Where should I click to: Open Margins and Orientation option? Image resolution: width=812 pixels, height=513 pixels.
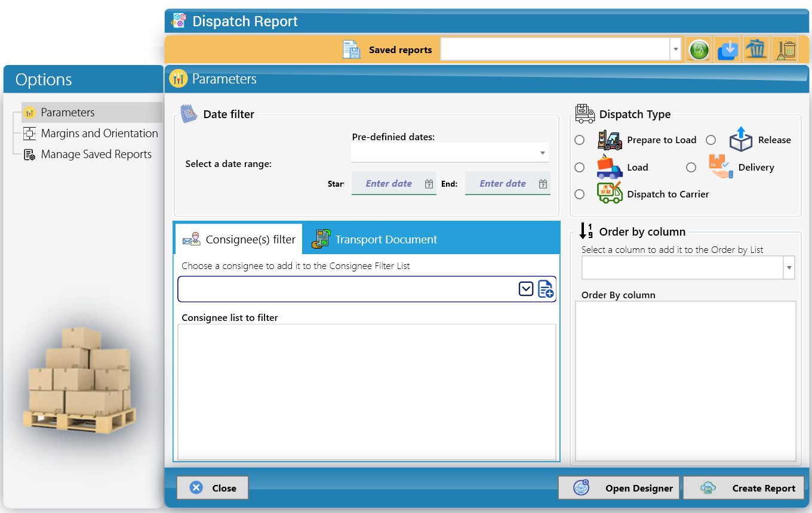pyautogui.click(x=91, y=133)
